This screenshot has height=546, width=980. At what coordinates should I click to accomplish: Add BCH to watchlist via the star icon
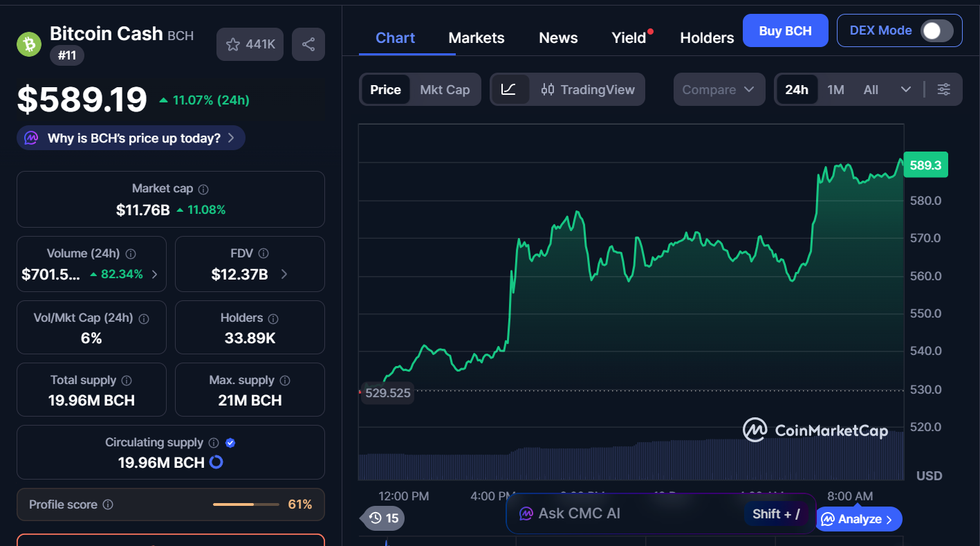tap(233, 44)
